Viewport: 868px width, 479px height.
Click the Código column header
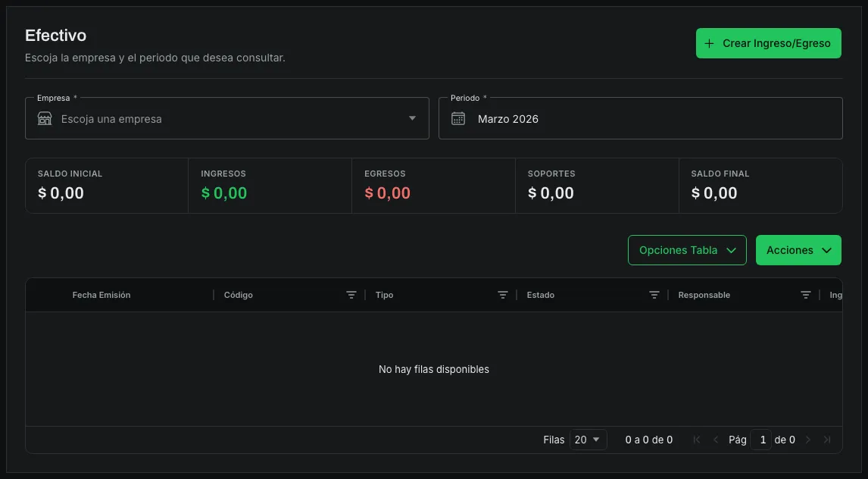tap(238, 295)
